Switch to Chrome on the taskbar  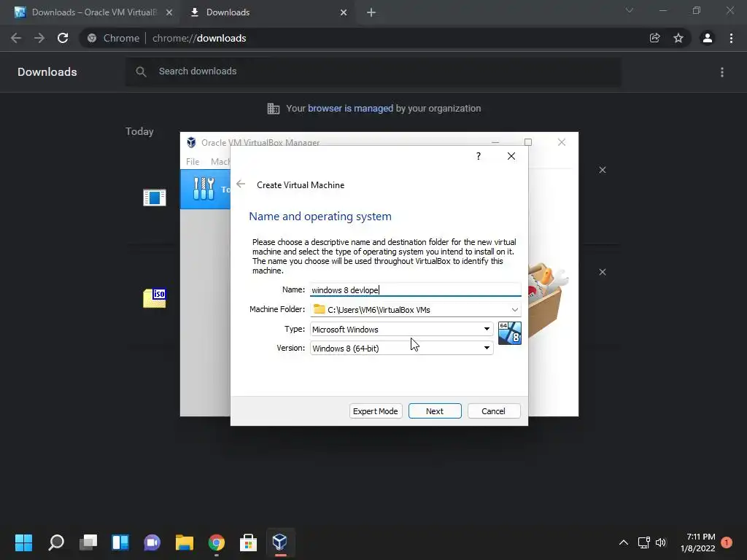pos(216,542)
